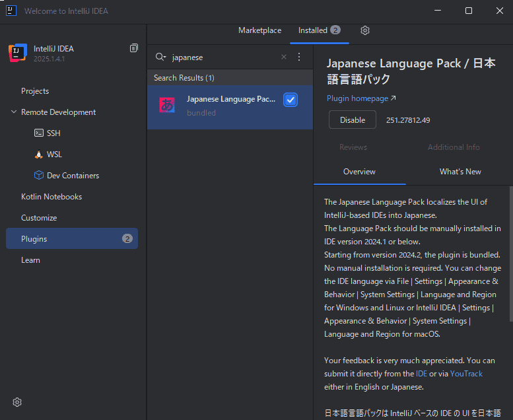Go to Kotlin Notebooks section

pos(51,197)
